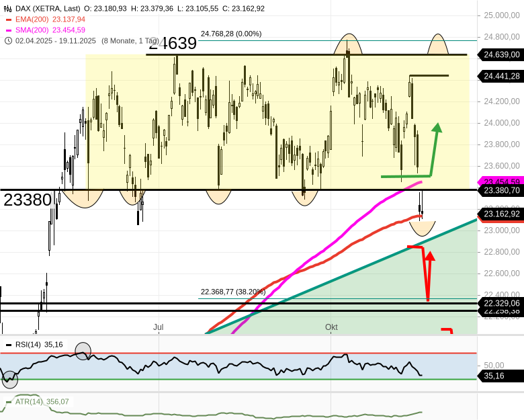Select the ATR(14) indicator label
This screenshot has height=420, width=524.
pyautogui.click(x=29, y=402)
